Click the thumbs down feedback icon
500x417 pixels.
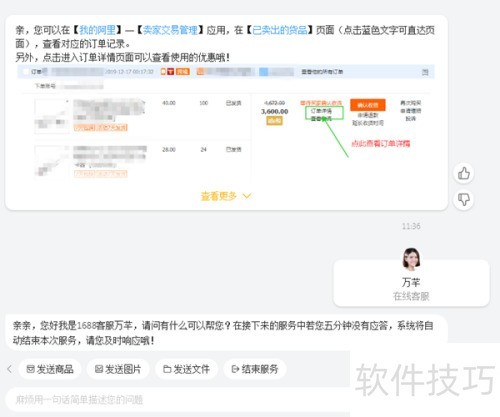[x=464, y=199]
